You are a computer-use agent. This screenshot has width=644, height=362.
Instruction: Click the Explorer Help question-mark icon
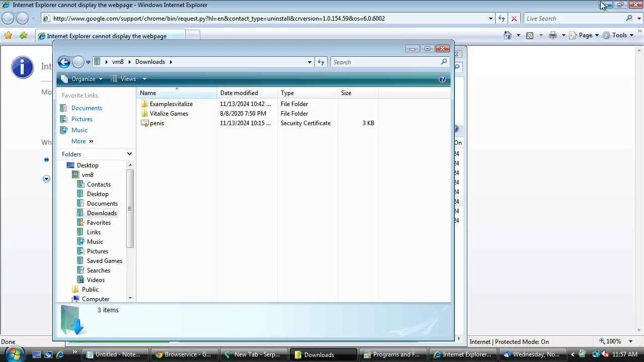(442, 79)
